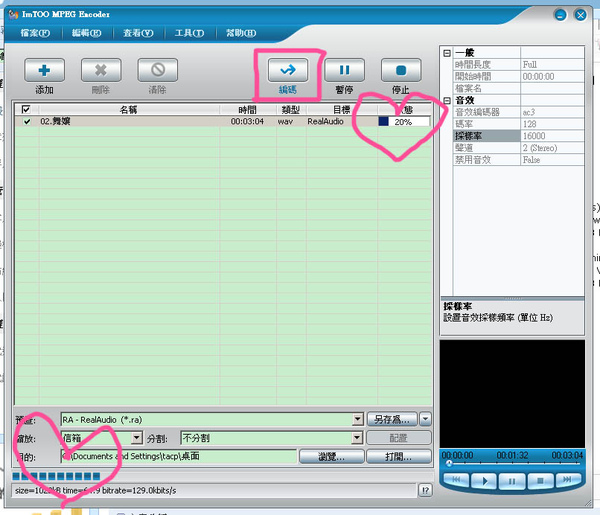The width and height of the screenshot is (600, 515).
Task: Open the 查看(V) menu
Action: [x=138, y=33]
